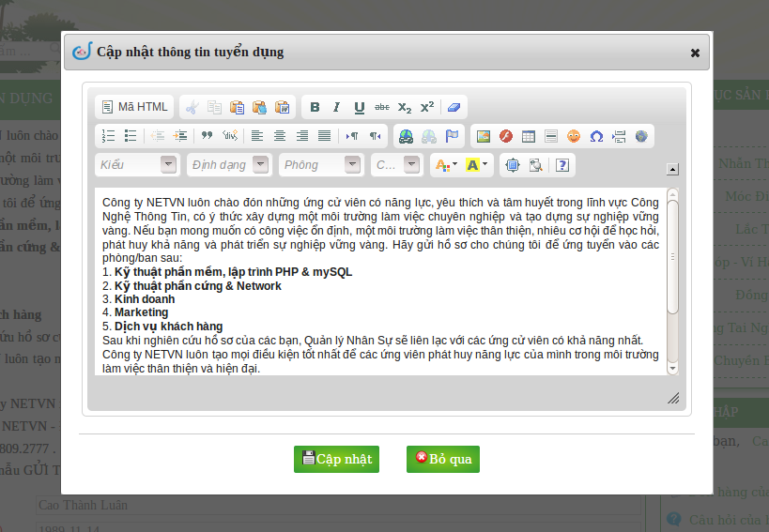
Task: Click the text "Kinh doanh"
Action: tap(145, 298)
